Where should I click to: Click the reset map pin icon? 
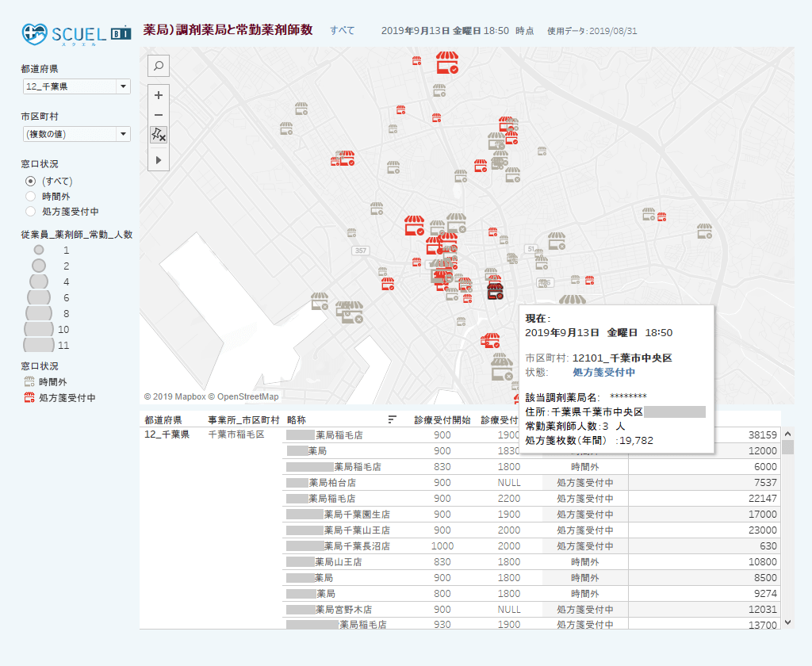click(159, 135)
